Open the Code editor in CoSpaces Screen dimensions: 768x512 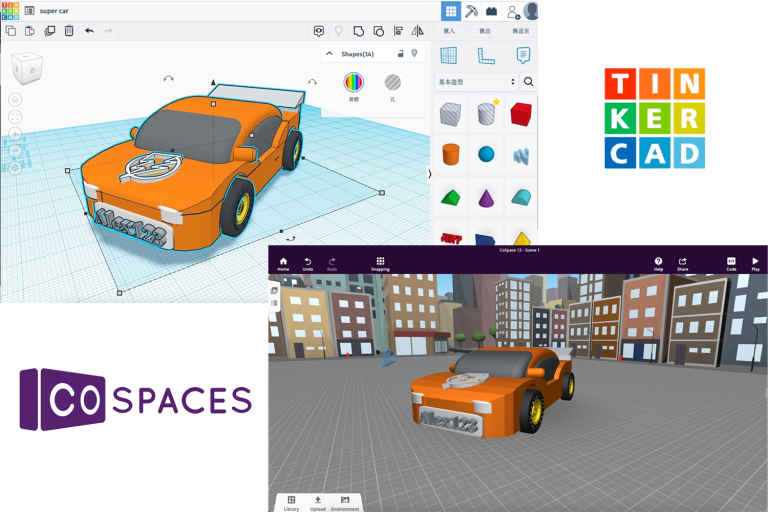coord(731,264)
